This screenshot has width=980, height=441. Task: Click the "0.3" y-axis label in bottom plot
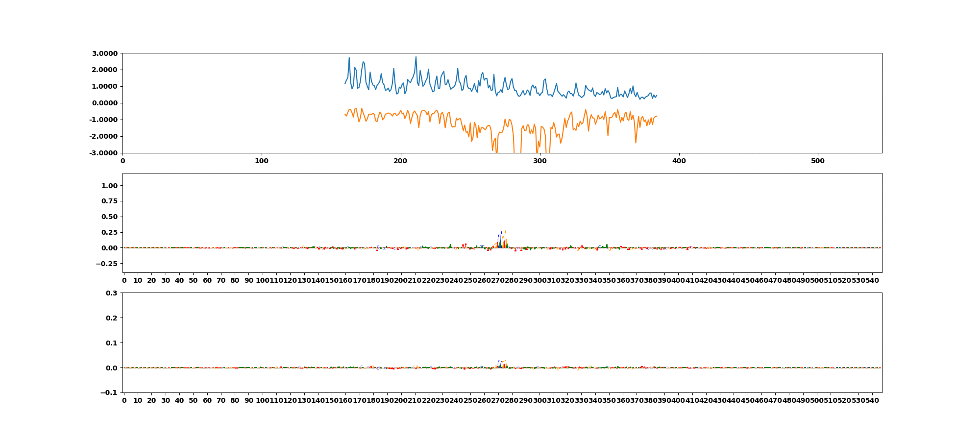(112, 293)
